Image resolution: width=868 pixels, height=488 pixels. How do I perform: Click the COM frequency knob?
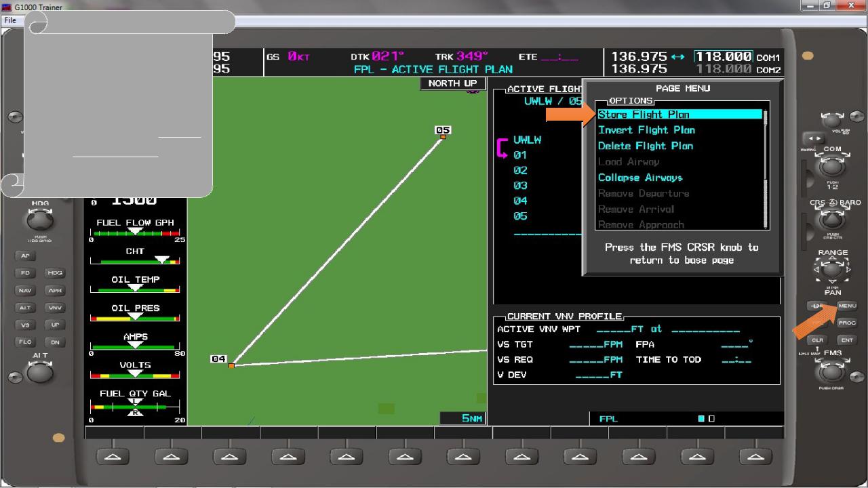833,167
